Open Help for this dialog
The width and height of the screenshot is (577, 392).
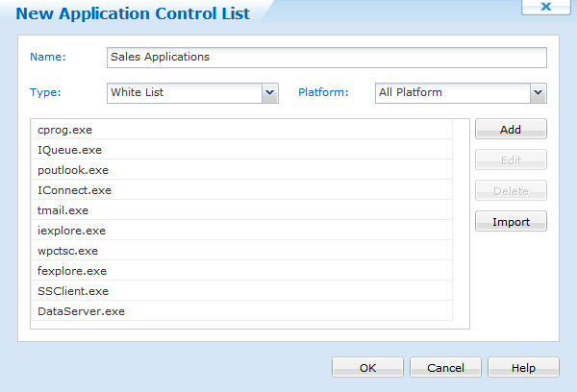coord(523,367)
